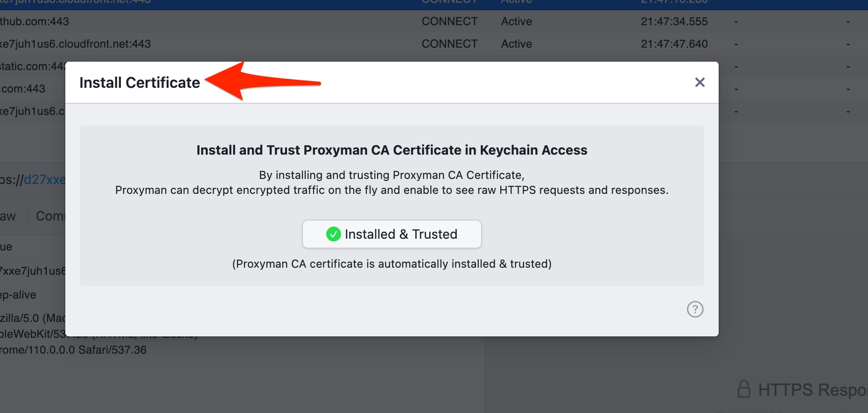
Task: Close the Install Certificate dialog with the X
Action: [x=700, y=82]
